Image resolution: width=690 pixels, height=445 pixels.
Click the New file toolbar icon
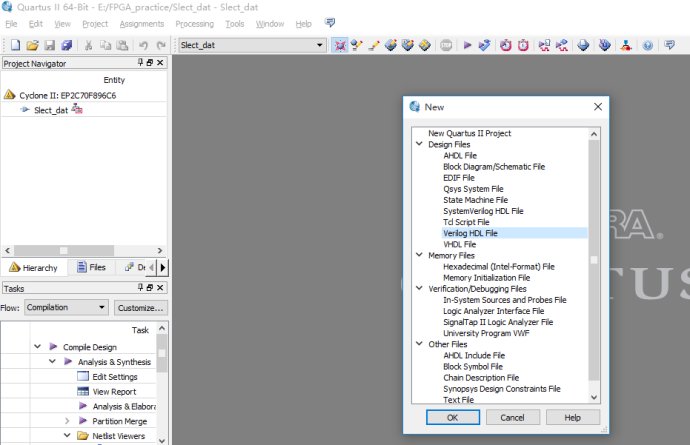[x=15, y=45]
